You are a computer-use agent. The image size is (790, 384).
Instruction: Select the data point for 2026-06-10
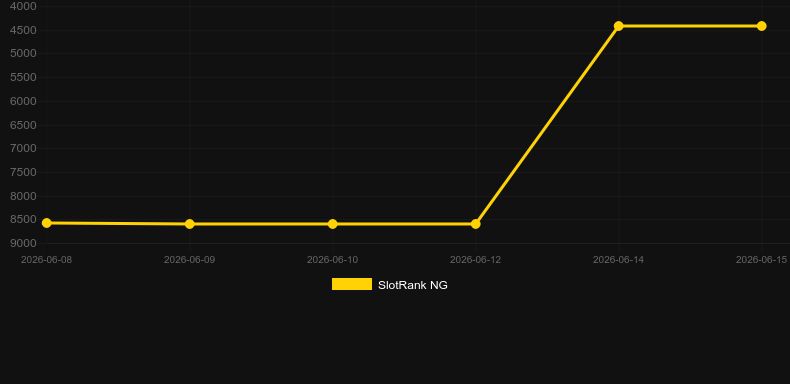pyautogui.click(x=333, y=224)
